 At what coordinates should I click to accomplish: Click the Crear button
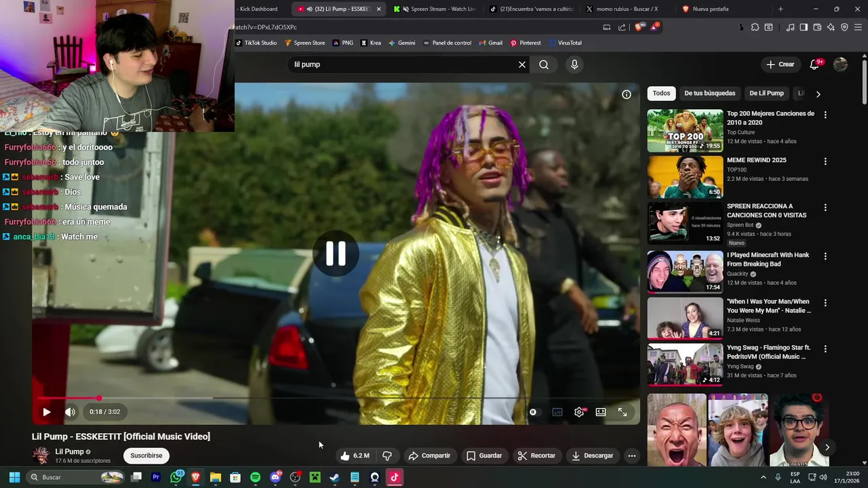[781, 64]
